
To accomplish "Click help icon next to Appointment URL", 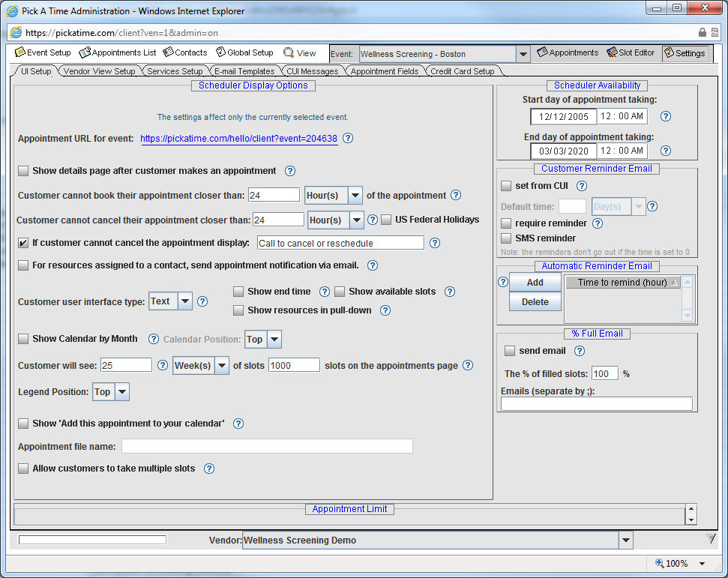I will [x=348, y=139].
